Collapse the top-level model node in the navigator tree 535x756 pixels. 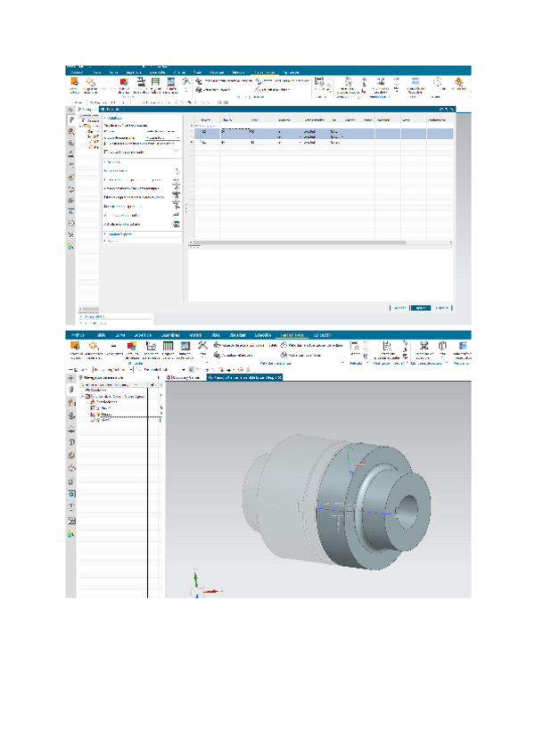coord(84,396)
